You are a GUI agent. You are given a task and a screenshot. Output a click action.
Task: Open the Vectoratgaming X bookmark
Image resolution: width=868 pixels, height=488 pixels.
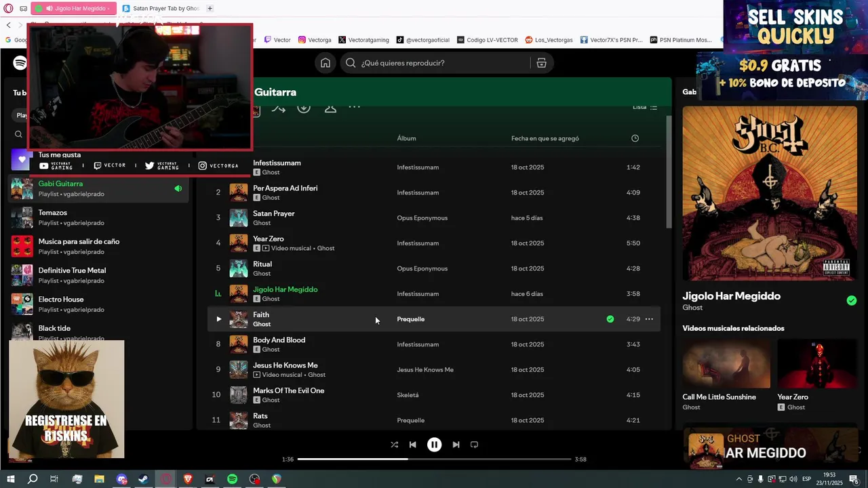(x=363, y=40)
